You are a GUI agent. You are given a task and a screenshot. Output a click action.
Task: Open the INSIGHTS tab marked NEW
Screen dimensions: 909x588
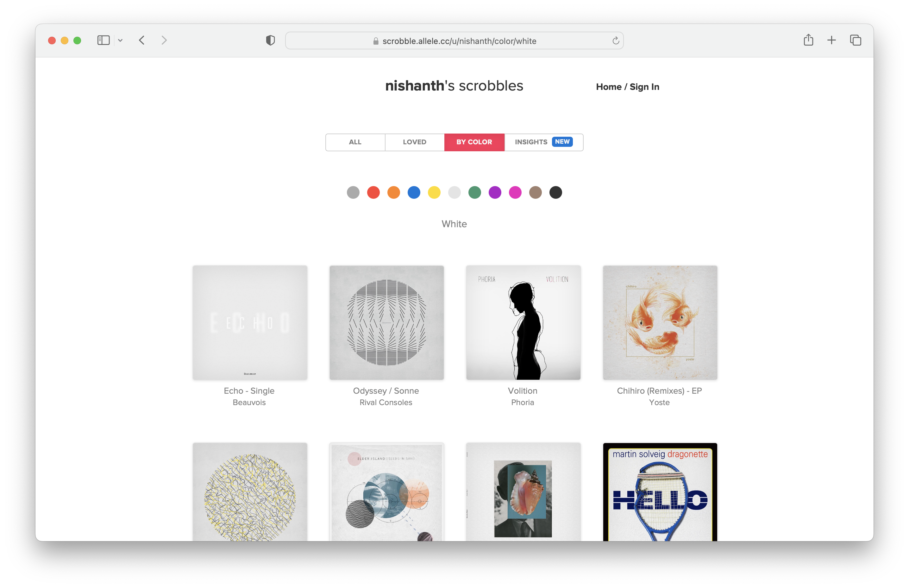[544, 142]
